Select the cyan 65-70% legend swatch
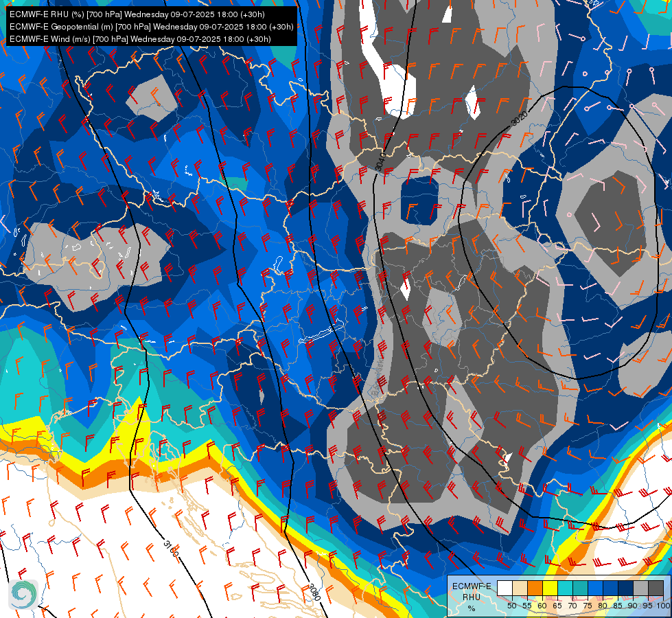This screenshot has width=672, height=618. coord(566,588)
